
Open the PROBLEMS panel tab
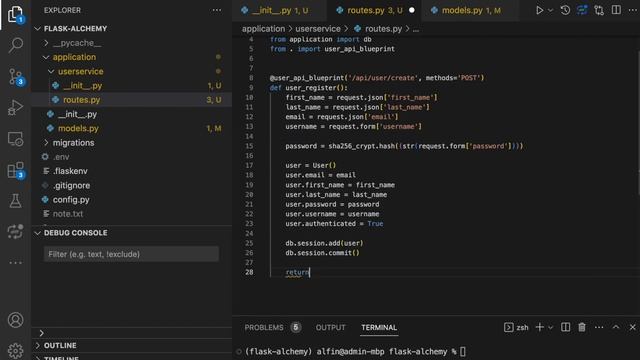click(264, 328)
